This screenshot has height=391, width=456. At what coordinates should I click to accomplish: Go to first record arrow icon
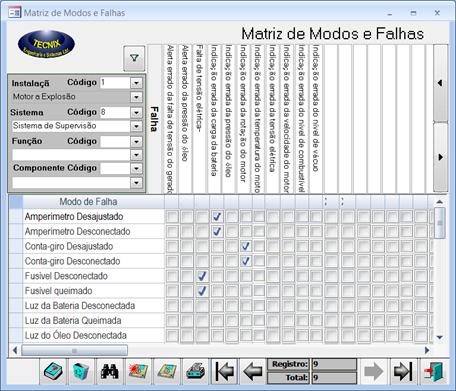[x=224, y=371]
